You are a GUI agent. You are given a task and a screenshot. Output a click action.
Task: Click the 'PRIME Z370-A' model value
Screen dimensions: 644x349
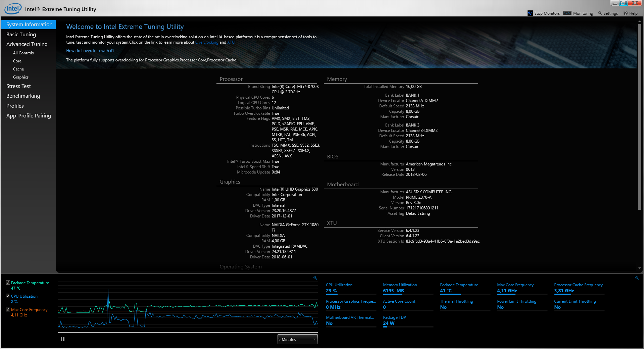418,197
